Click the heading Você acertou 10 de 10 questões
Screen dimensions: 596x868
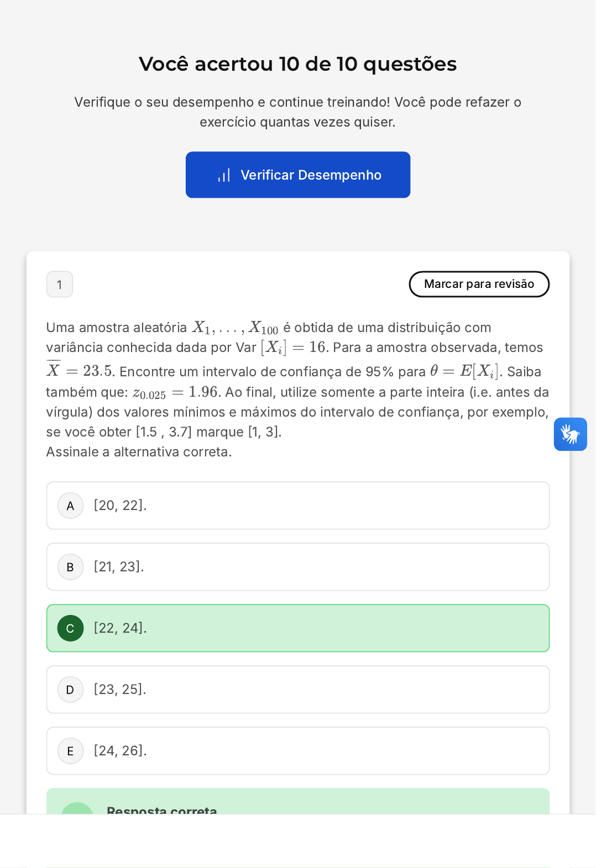[297, 64]
